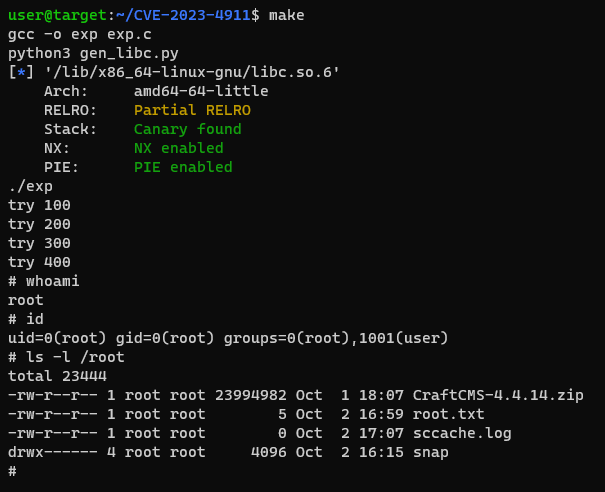Click the 'try 200' line

coord(39,224)
